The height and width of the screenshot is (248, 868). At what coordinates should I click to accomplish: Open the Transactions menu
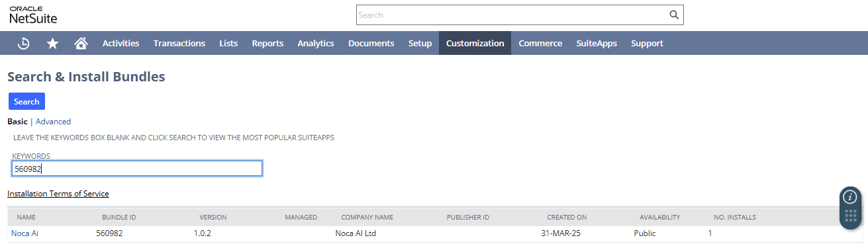click(x=179, y=43)
